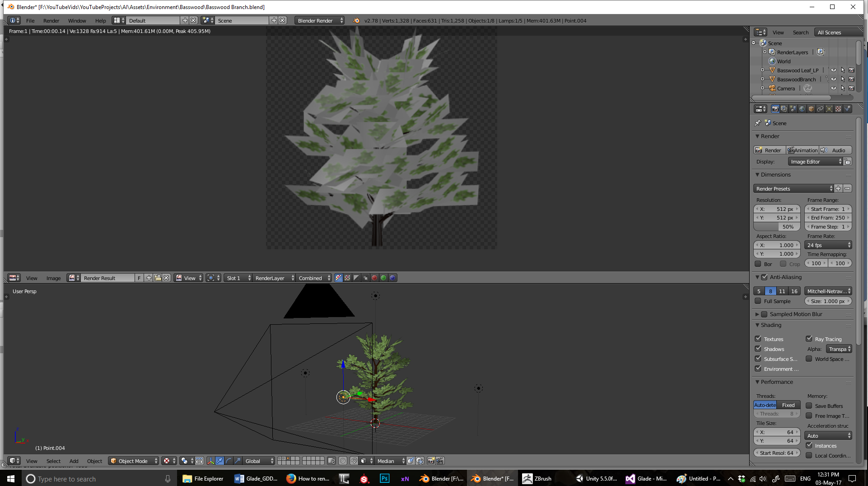Disable the Ray Tracing checkbox

[809, 339]
